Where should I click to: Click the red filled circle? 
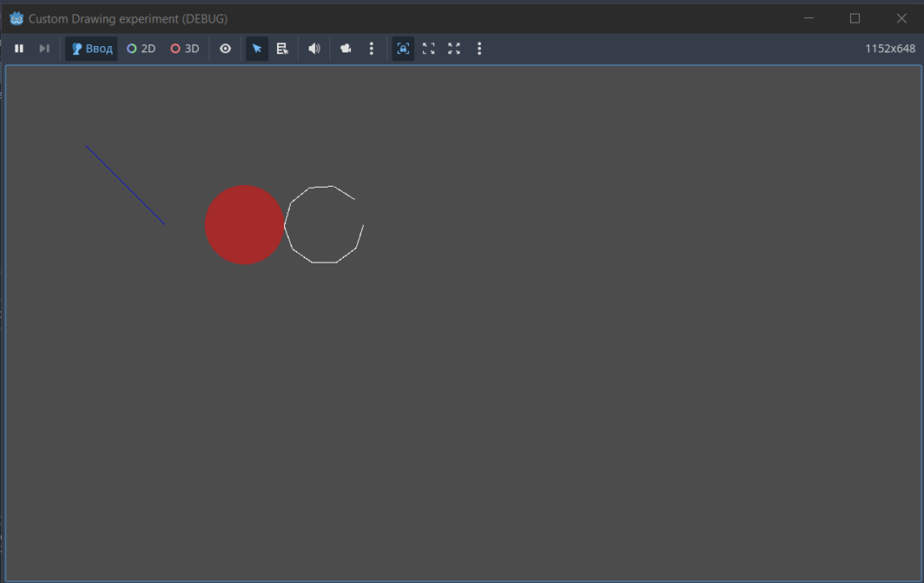245,225
